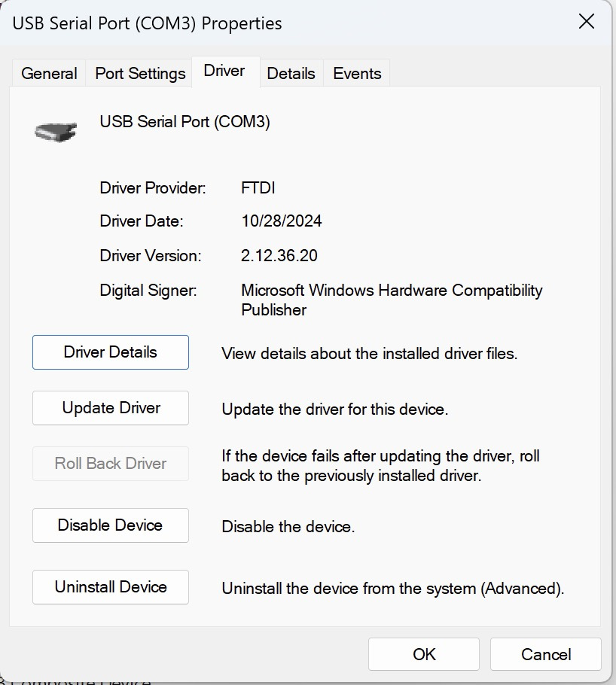616x685 pixels.
Task: Cancel the Properties dialog
Action: click(x=546, y=654)
